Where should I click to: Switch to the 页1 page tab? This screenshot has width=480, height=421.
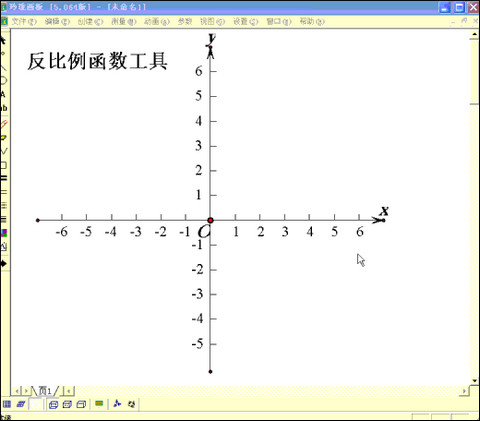pyautogui.click(x=45, y=390)
